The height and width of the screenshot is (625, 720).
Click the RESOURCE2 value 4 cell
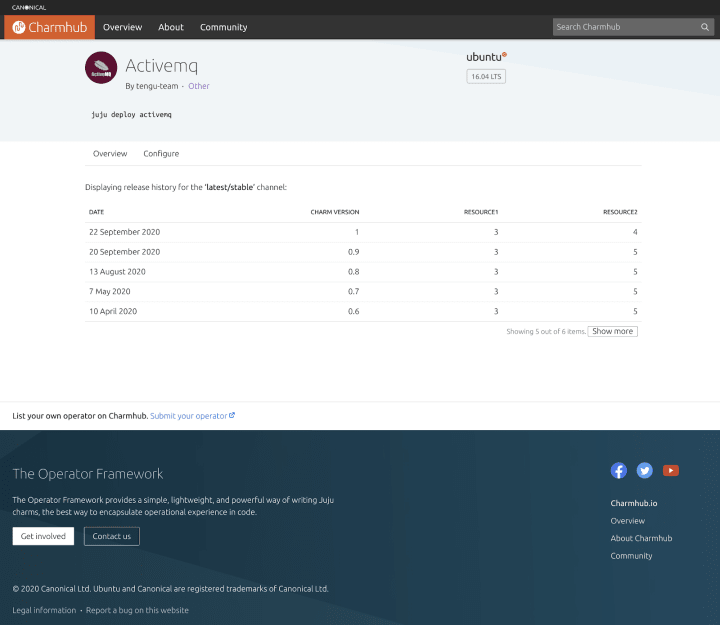pyautogui.click(x=635, y=232)
